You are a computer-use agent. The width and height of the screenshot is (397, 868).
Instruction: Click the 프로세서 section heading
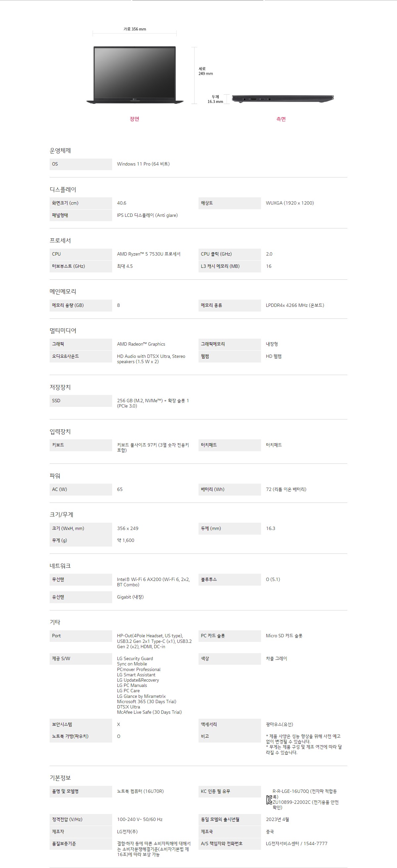point(60,241)
